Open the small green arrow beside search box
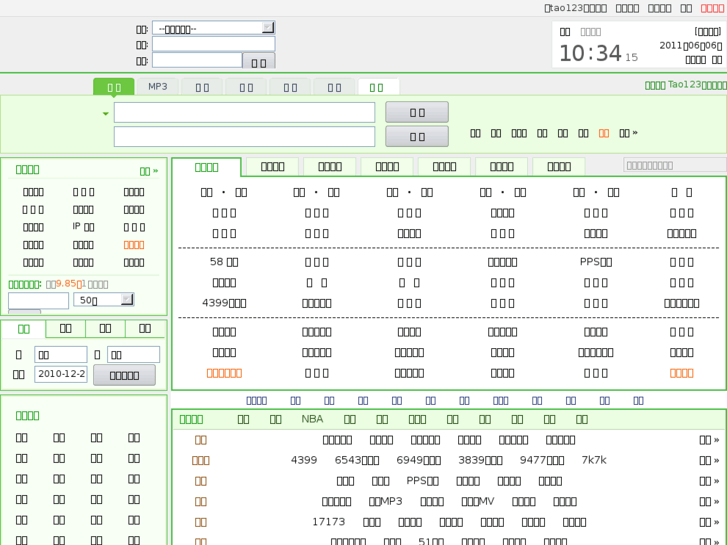Viewport: 727px width, 545px height. 106,114
